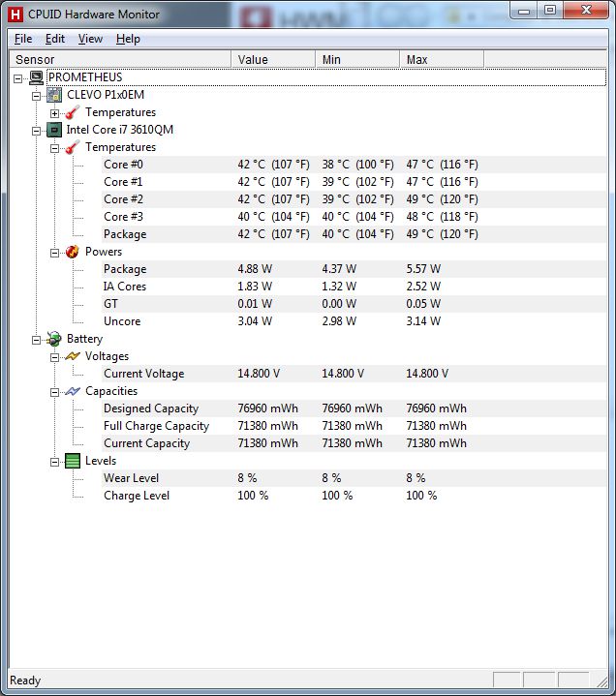616x696 pixels.
Task: Open the Help menu
Action: [128, 39]
